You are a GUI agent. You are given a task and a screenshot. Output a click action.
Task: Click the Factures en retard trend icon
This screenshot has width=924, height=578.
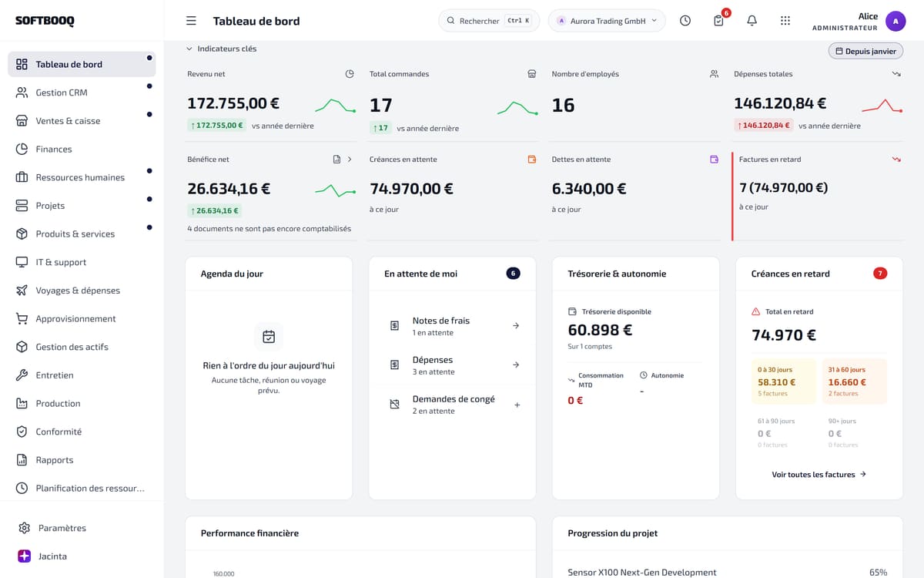(896, 160)
